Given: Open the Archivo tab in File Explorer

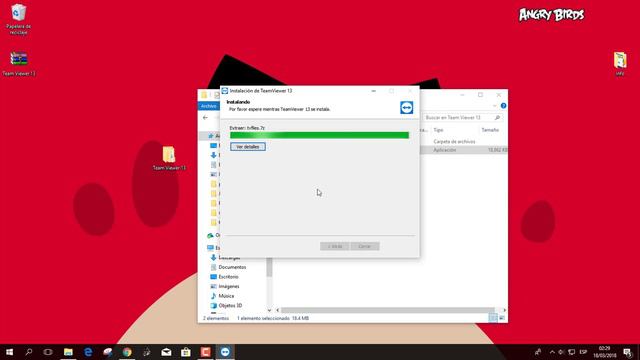Looking at the screenshot, I should tap(209, 106).
